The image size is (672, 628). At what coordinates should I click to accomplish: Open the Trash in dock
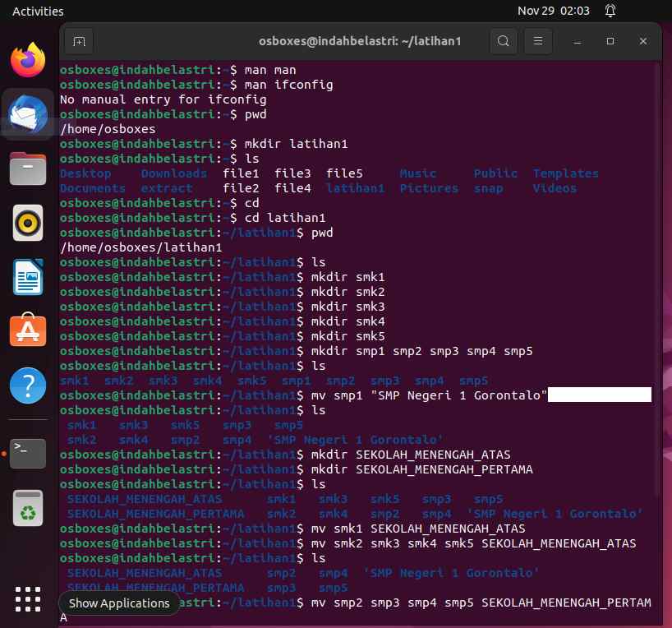click(x=28, y=508)
